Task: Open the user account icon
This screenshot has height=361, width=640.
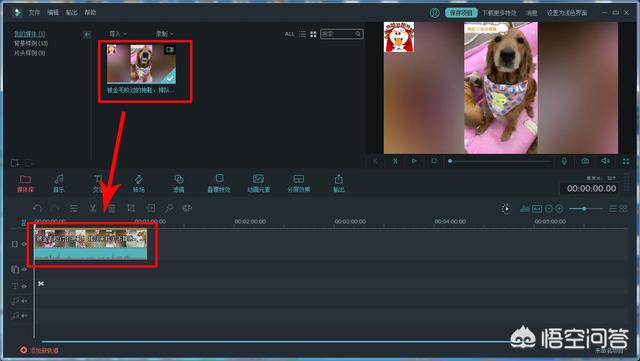Action: click(x=434, y=13)
